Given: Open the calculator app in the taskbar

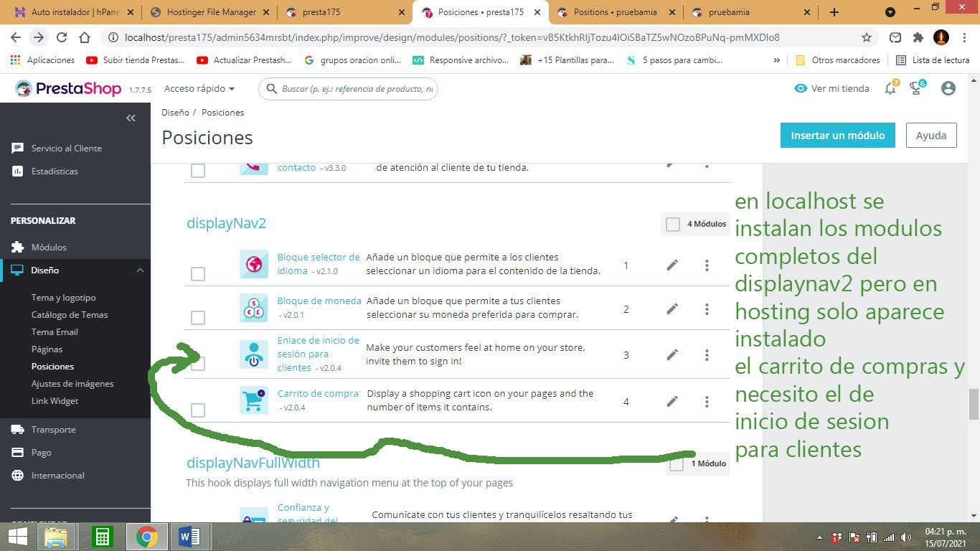Looking at the screenshot, I should click(x=102, y=537).
